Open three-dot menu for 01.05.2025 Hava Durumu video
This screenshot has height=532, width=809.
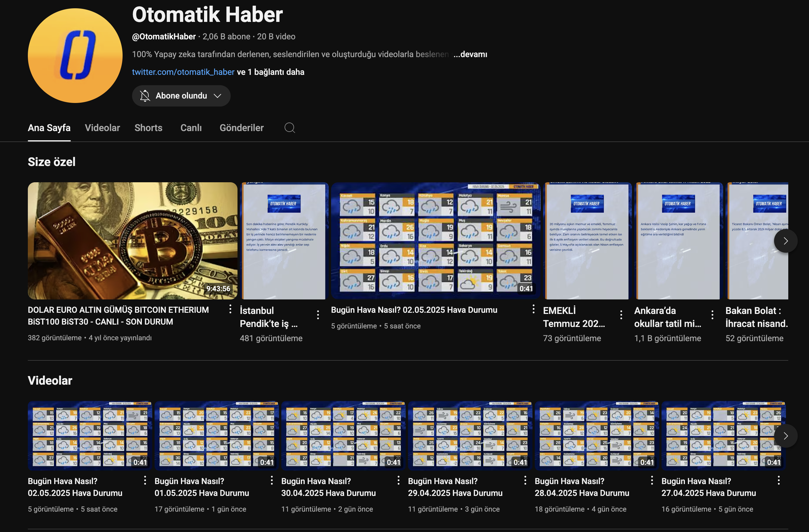[x=272, y=480]
